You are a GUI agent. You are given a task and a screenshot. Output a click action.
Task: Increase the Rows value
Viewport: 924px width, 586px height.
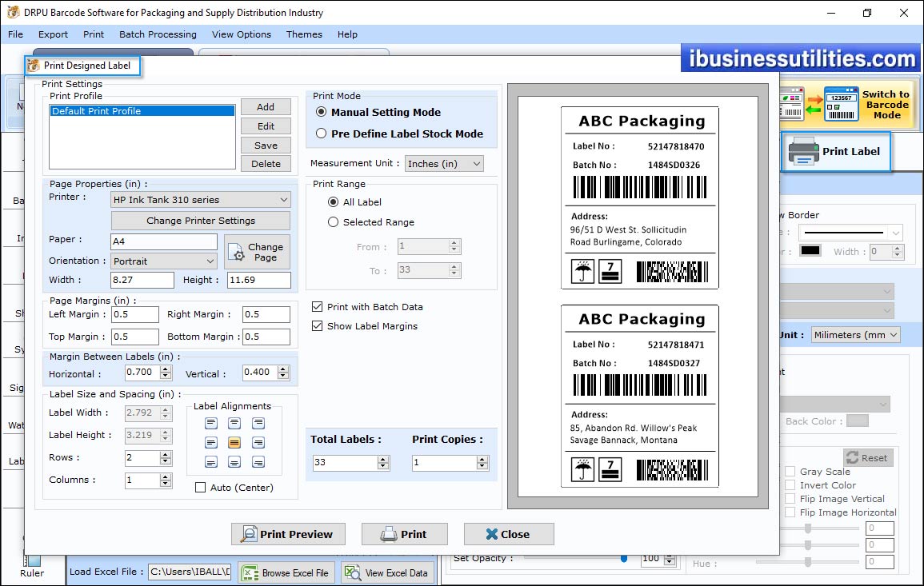(166, 454)
